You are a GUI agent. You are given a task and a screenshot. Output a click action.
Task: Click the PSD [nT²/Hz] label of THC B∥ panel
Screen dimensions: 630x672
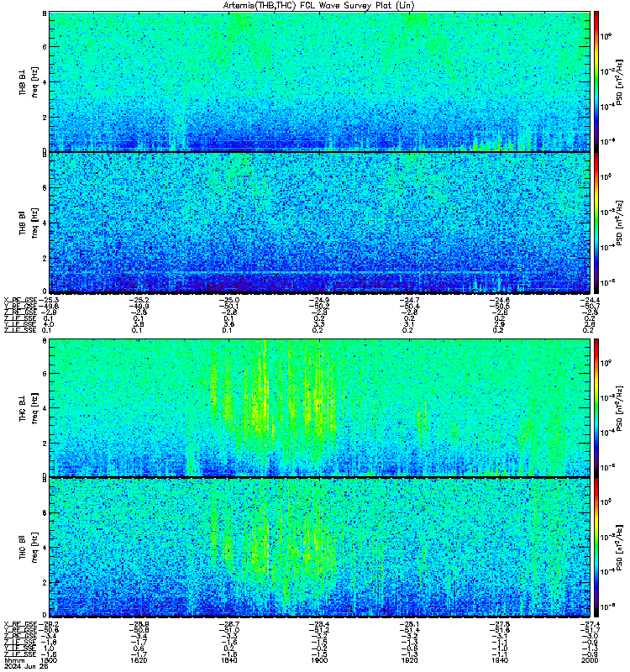(x=619, y=548)
